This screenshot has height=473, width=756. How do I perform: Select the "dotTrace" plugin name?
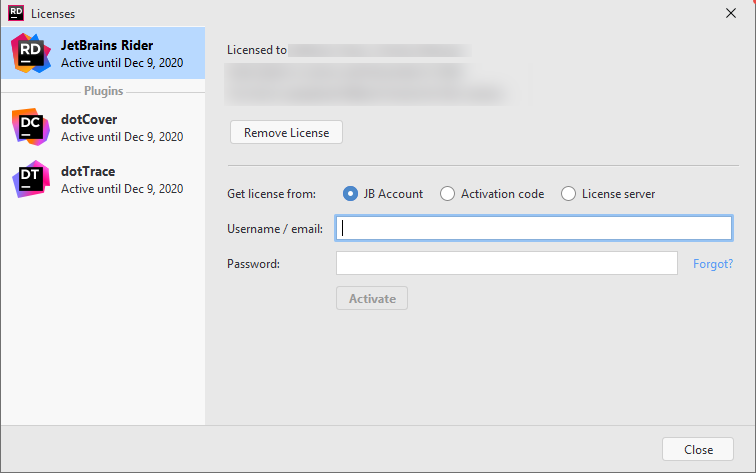(x=88, y=171)
